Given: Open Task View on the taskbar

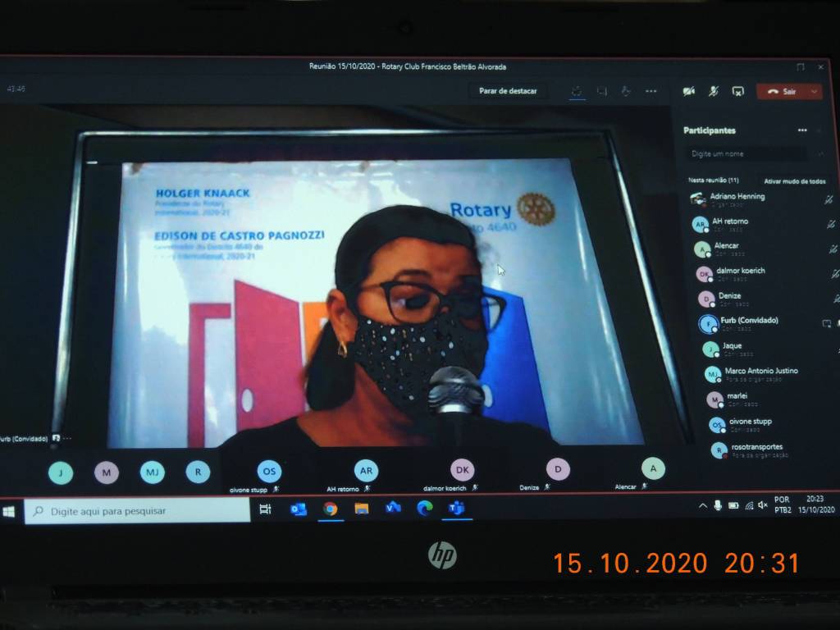Looking at the screenshot, I should pyautogui.click(x=265, y=509).
